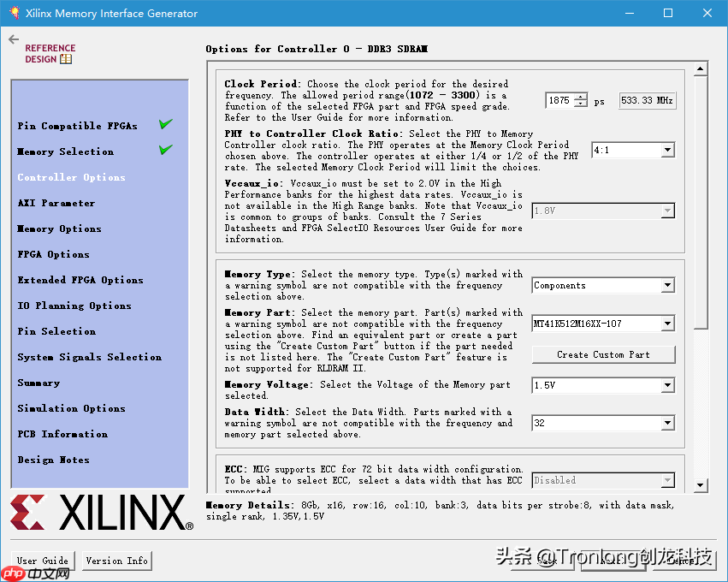Click the Xilinx logo
Image resolution: width=728 pixels, height=582 pixels.
[x=102, y=513]
